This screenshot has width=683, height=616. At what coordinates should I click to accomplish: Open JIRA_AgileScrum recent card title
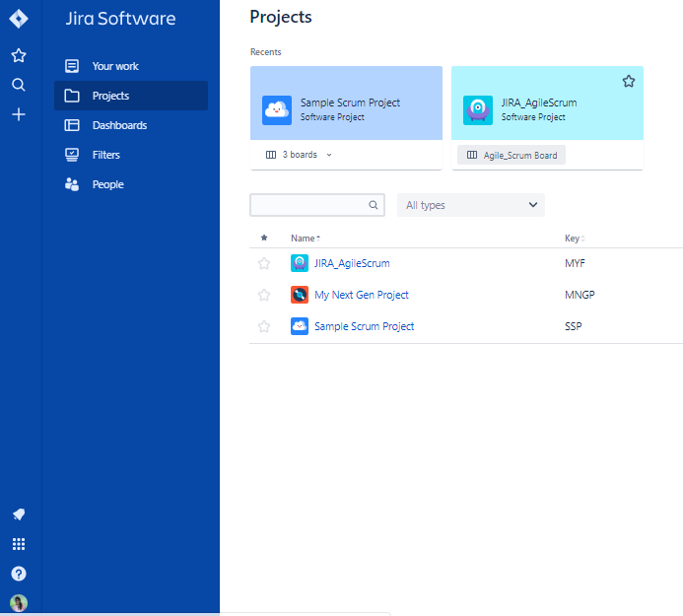[x=539, y=103]
